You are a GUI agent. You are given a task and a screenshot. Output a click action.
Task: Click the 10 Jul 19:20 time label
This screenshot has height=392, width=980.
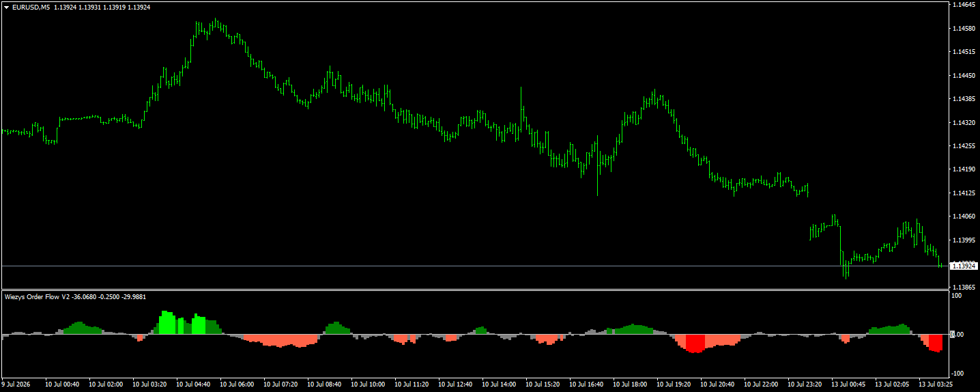(x=674, y=384)
